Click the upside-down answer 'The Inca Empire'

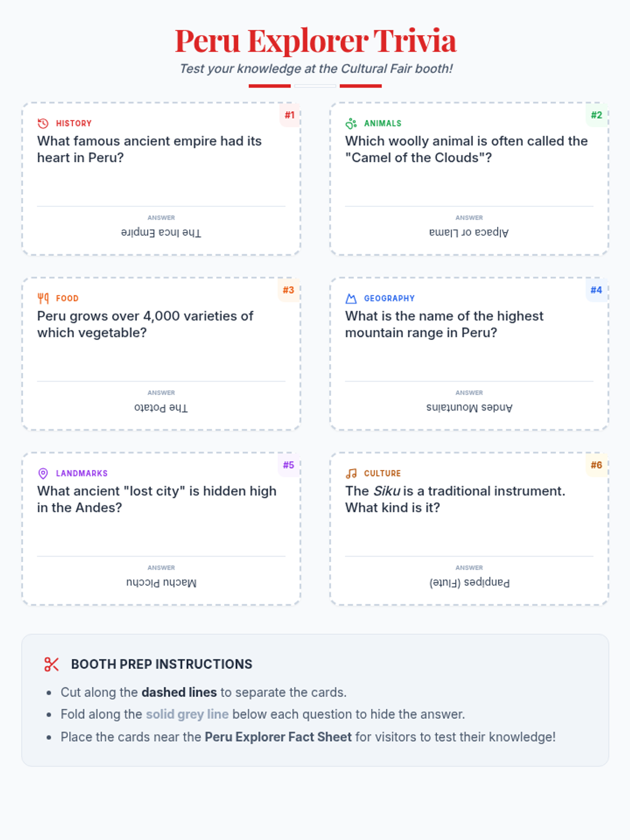click(161, 232)
